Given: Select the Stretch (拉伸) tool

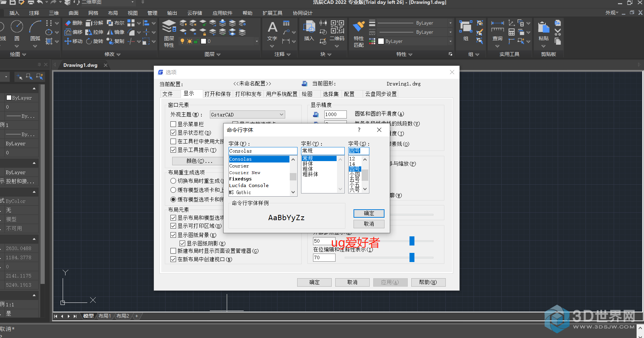Looking at the screenshot, I should 94,32.
